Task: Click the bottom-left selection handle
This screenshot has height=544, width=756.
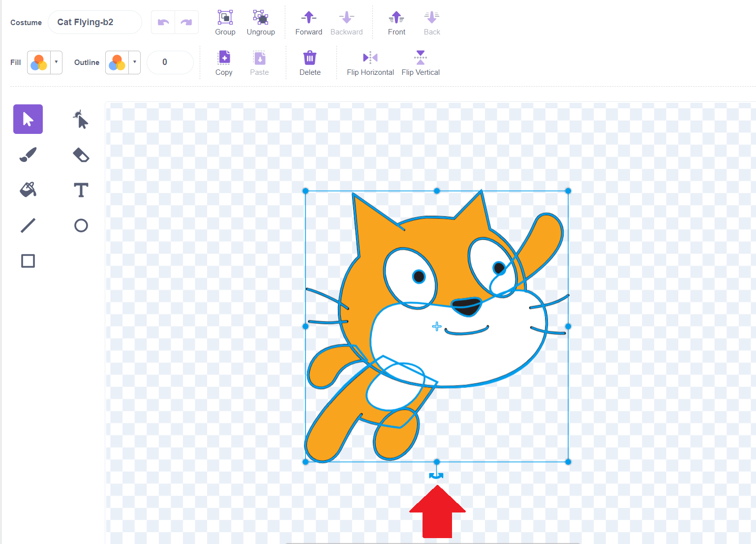Action: tap(305, 462)
